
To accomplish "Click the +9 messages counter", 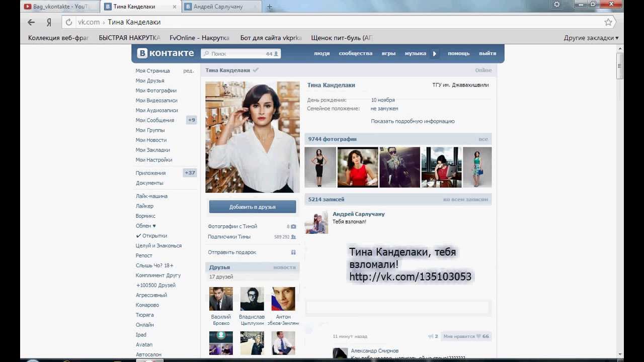I will pyautogui.click(x=191, y=120).
